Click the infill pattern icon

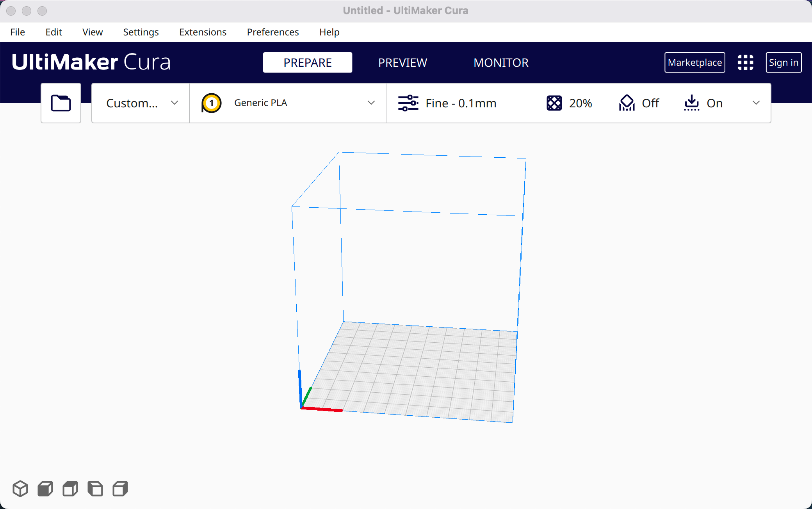pyautogui.click(x=554, y=103)
